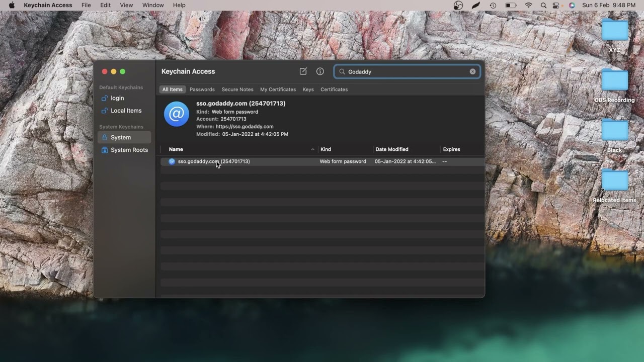Click the magnifier icon in the search field
Image resolution: width=644 pixels, height=362 pixels.
click(342, 72)
